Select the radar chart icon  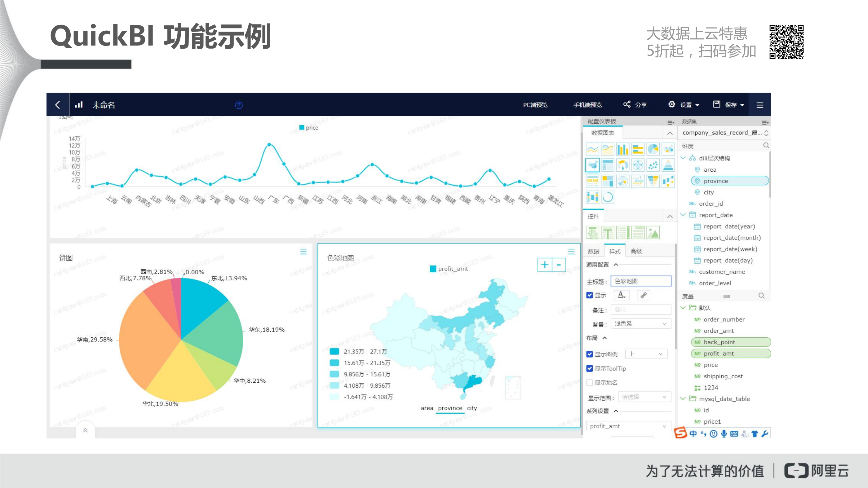coord(638,165)
